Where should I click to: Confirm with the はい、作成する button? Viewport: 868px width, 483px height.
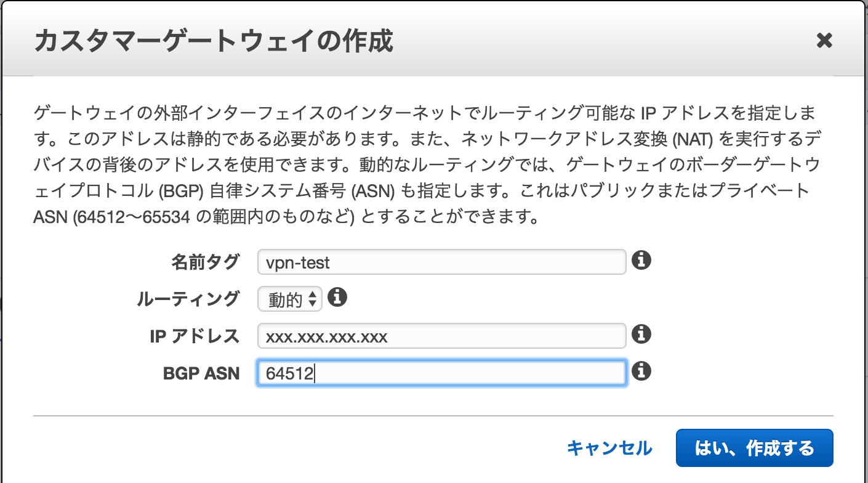[x=754, y=448]
